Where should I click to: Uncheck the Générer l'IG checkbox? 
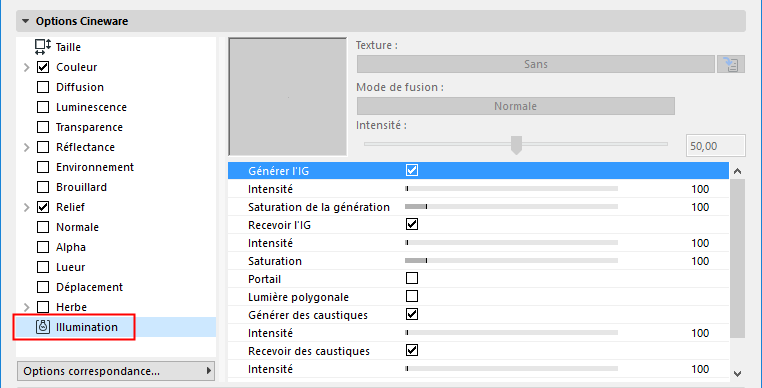tap(412, 170)
